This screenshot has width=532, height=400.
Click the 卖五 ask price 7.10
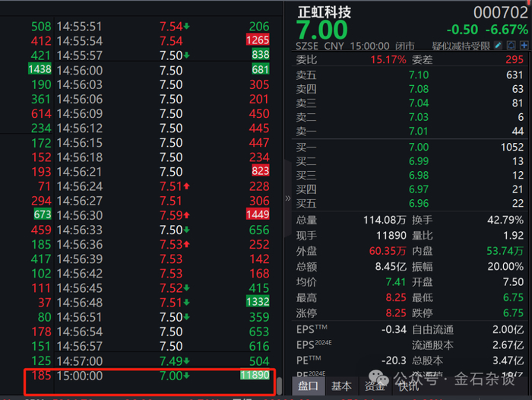pos(419,75)
